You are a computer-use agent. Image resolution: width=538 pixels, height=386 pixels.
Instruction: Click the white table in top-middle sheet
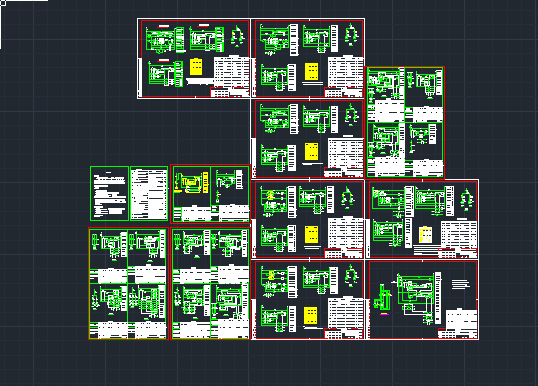[x=346, y=71]
